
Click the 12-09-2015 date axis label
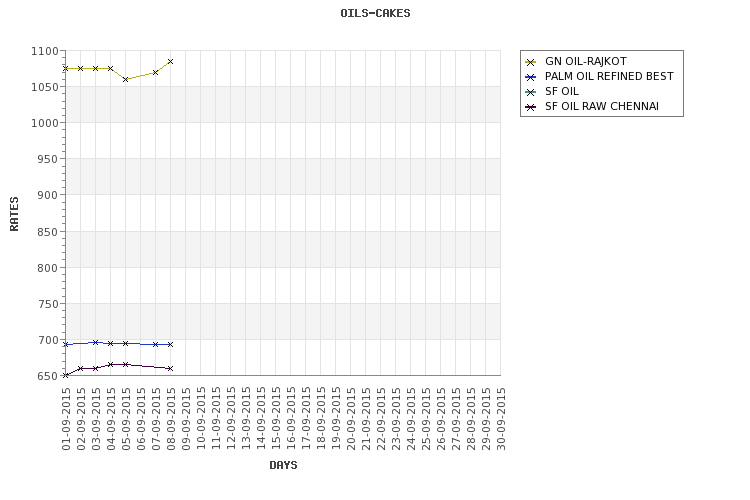231,419
